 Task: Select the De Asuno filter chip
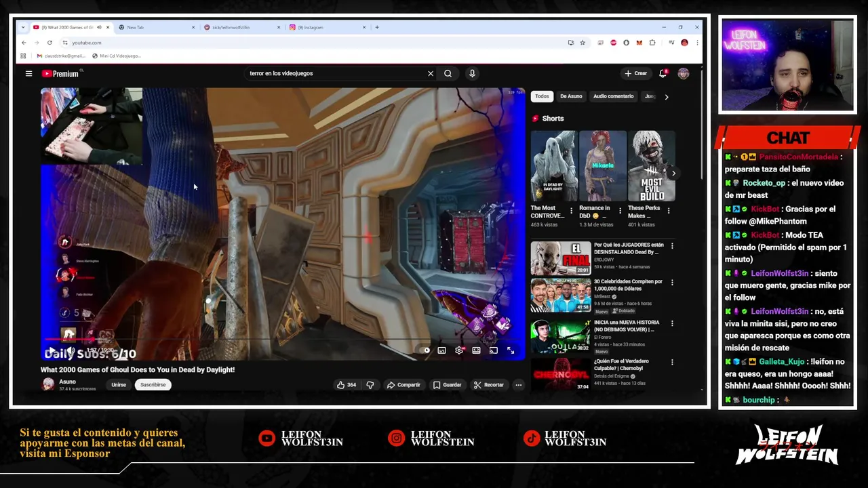[571, 96]
